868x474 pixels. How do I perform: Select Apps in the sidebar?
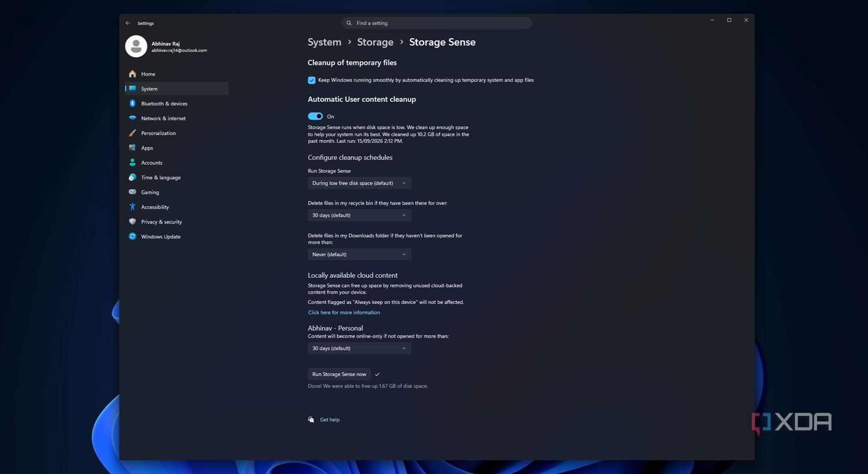176,148
